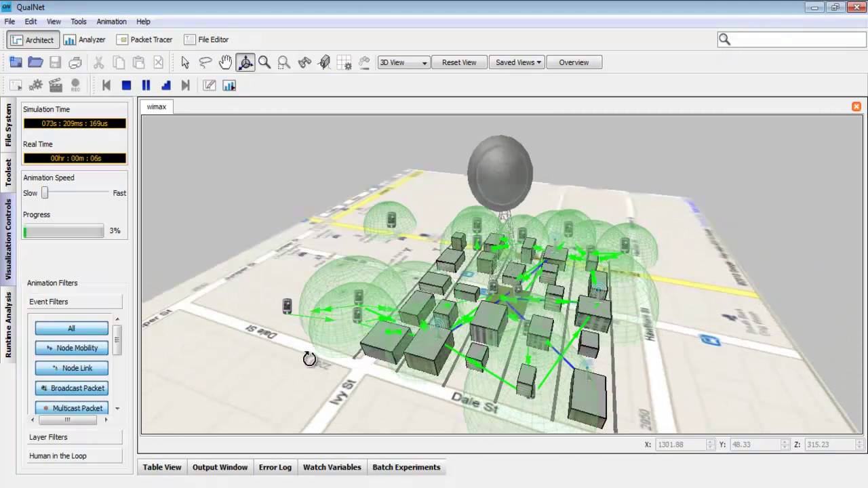This screenshot has height=488, width=868.
Task: Open the View menu
Action: coord(54,22)
